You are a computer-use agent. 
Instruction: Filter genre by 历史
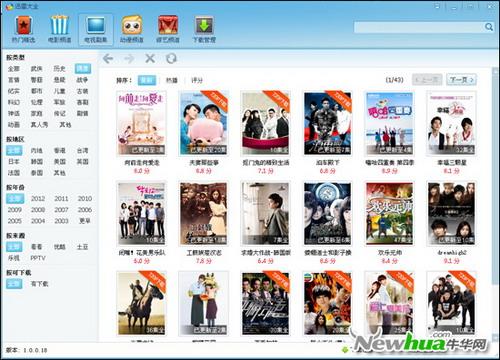(x=59, y=69)
